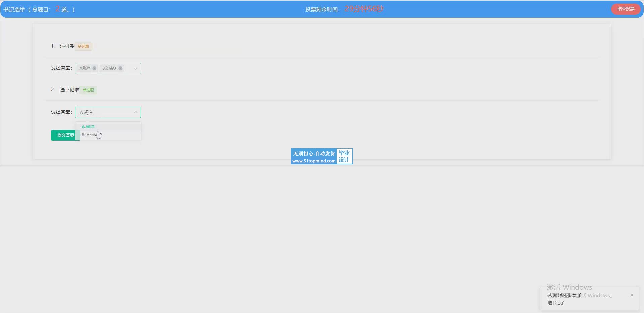644x313 pixels.
Task: Click the A.张冲 tag label
Action: click(x=85, y=69)
